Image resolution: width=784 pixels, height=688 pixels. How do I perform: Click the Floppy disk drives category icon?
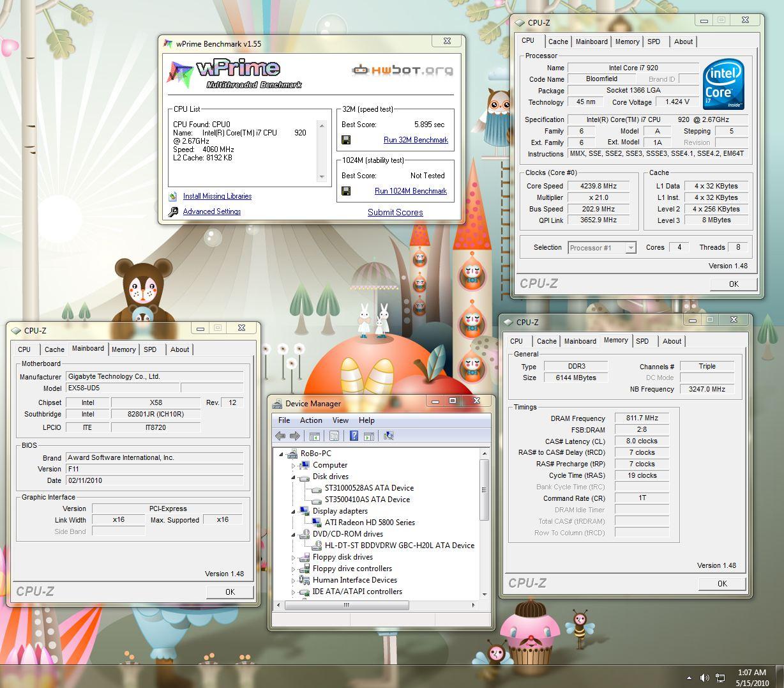click(x=305, y=557)
